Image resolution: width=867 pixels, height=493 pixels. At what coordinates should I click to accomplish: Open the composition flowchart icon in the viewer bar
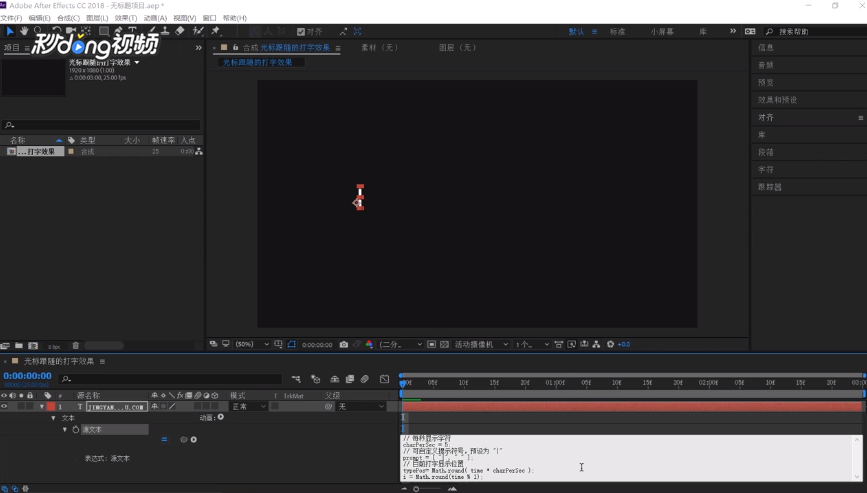click(x=596, y=344)
